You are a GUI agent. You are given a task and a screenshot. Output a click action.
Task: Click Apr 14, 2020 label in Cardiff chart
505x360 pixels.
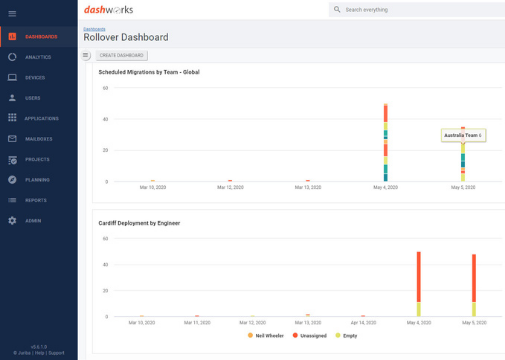tap(363, 323)
